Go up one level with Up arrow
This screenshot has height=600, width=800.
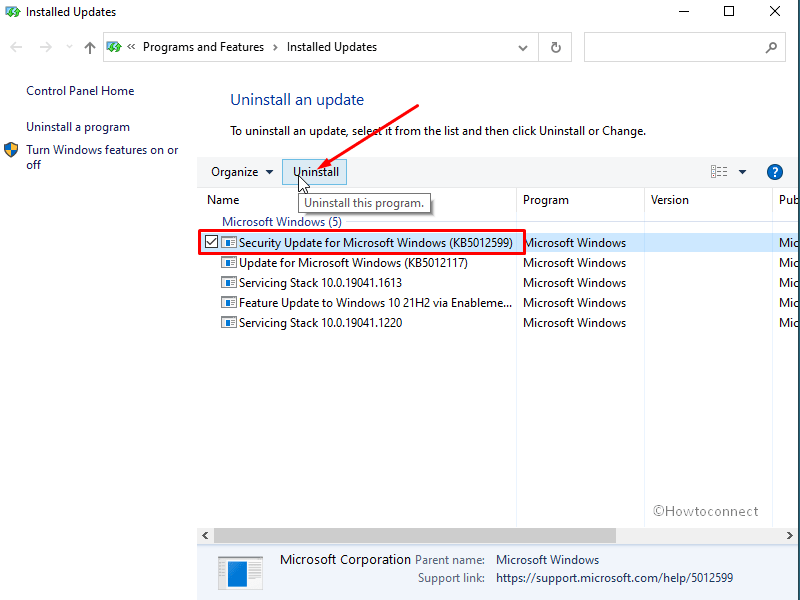pyautogui.click(x=90, y=47)
